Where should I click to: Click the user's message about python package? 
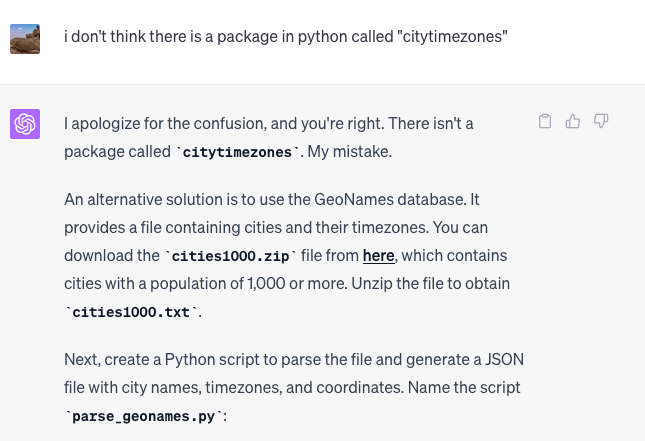click(285, 37)
